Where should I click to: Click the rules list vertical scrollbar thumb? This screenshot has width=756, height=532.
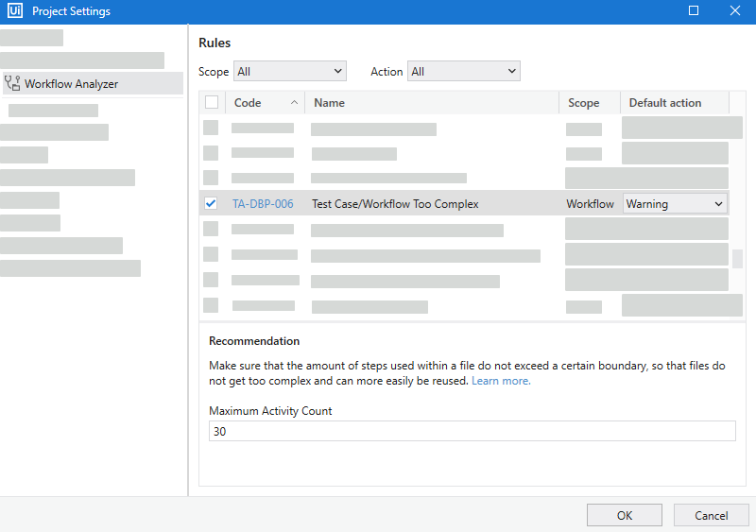click(x=737, y=258)
